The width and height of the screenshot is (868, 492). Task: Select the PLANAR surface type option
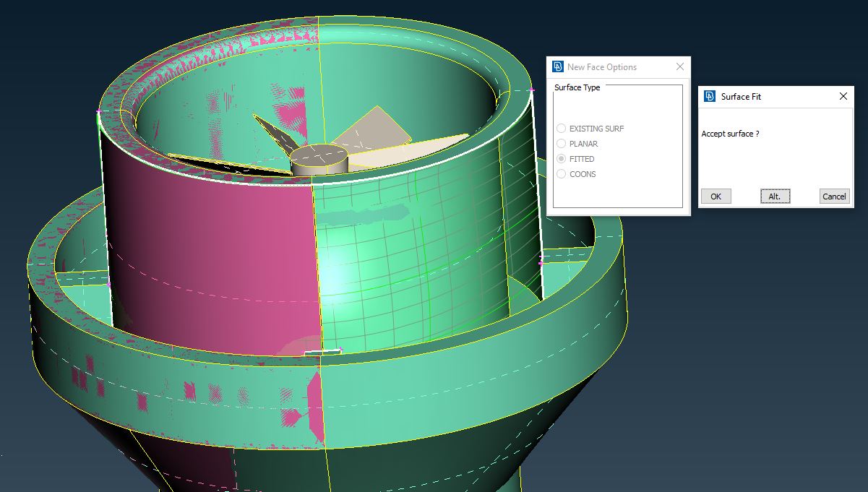[561, 143]
